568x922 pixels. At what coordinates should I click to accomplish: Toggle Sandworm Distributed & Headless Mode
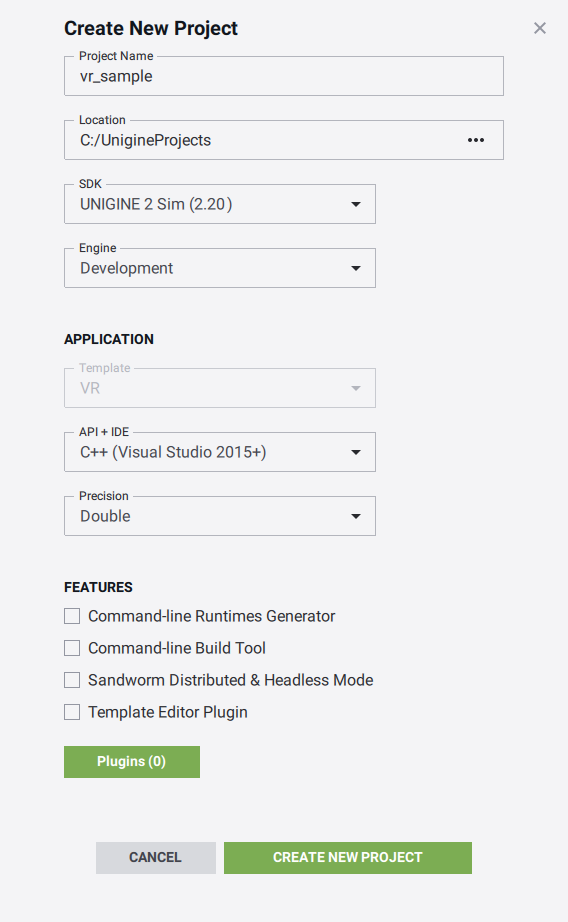tap(72, 680)
